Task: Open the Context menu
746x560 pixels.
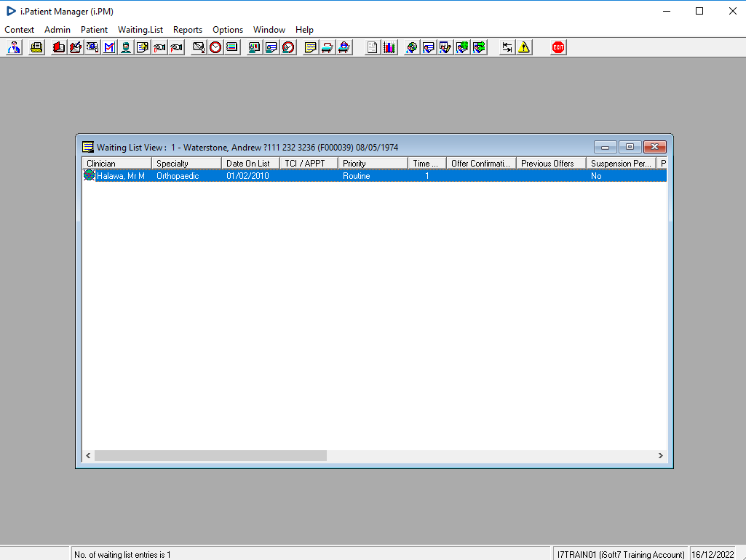Action: 20,30
